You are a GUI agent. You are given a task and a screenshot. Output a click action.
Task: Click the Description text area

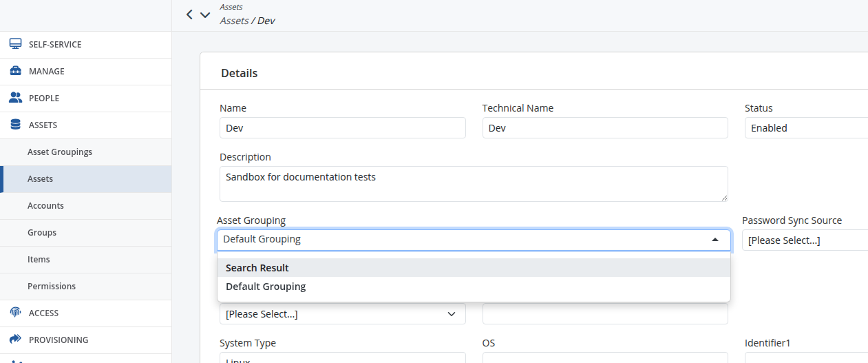[474, 184]
